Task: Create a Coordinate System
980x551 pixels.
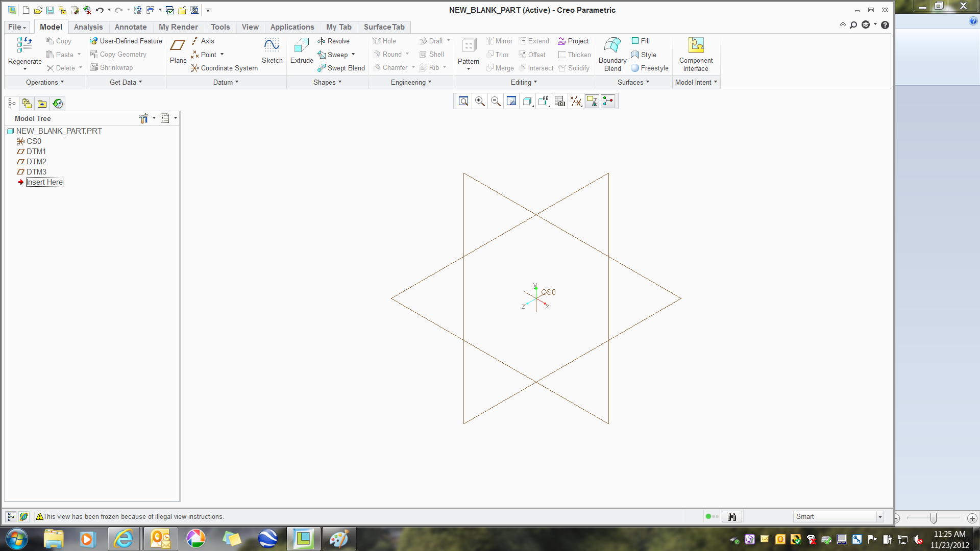Action: 224,68
